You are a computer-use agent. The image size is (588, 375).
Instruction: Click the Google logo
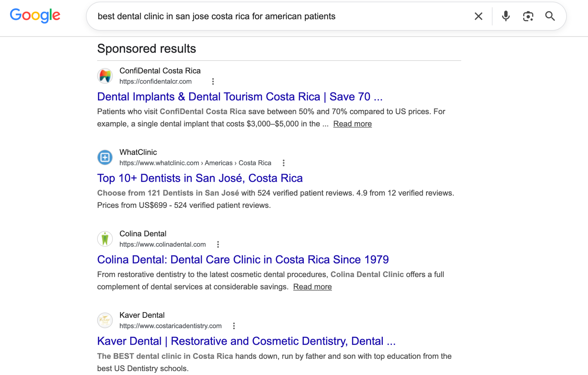(35, 16)
